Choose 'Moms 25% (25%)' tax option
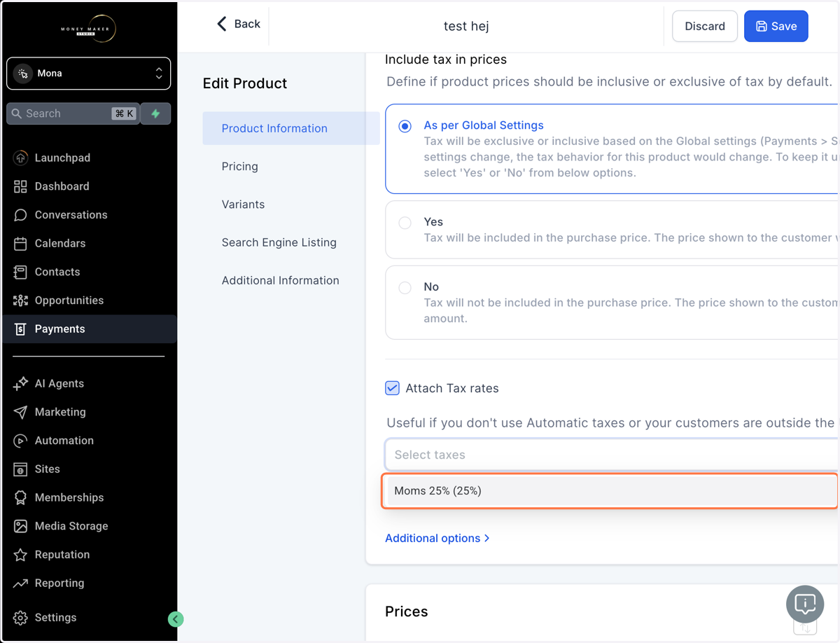840x643 pixels. 610,491
